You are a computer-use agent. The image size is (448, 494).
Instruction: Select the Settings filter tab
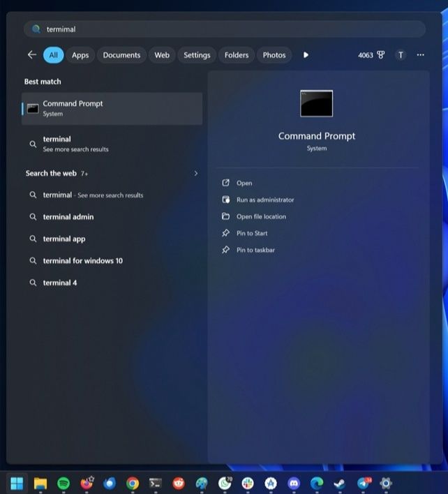(x=197, y=55)
